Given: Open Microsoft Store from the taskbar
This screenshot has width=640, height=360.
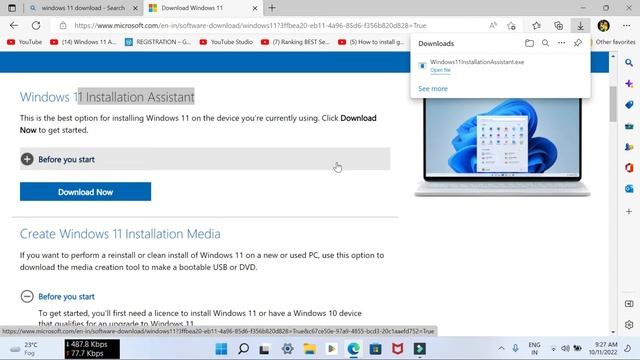Looking at the screenshot, I should tap(376, 349).
